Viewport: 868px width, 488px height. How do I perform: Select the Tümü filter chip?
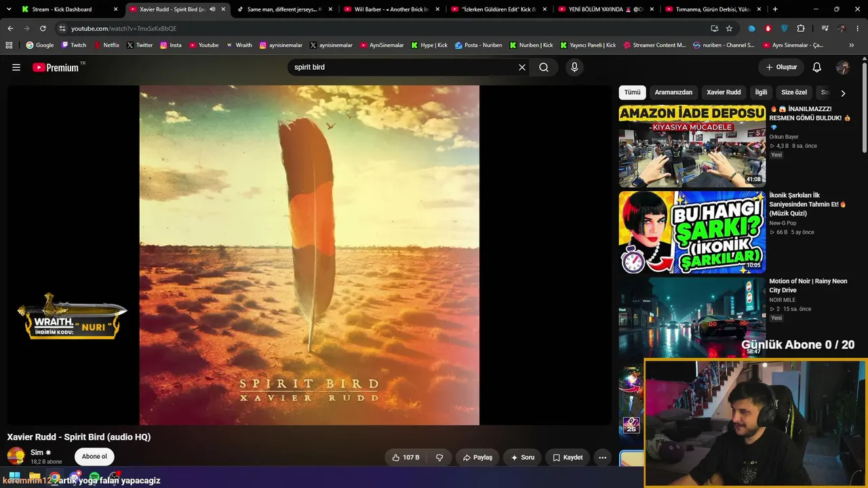[x=632, y=92]
